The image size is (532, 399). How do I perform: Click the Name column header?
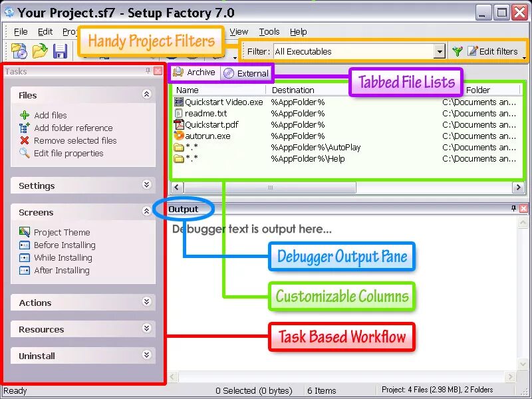point(219,90)
